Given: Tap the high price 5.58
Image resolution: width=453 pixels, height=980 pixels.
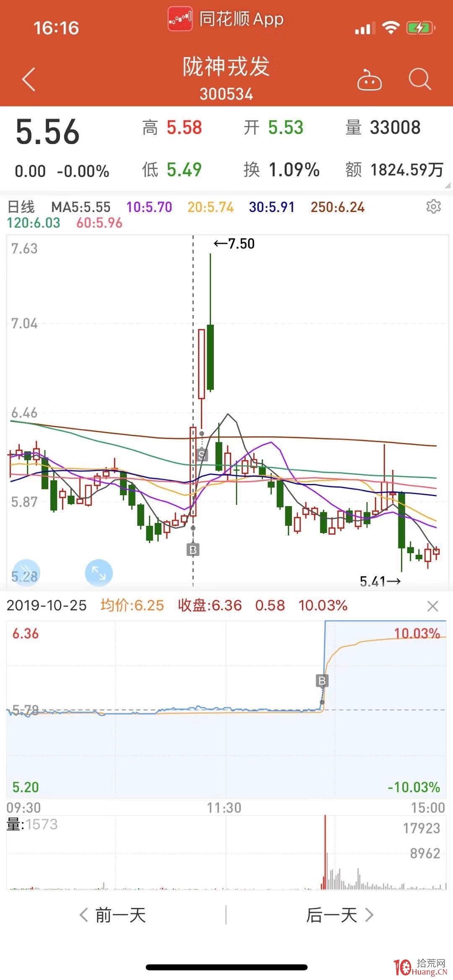Looking at the screenshot, I should pos(184,128).
